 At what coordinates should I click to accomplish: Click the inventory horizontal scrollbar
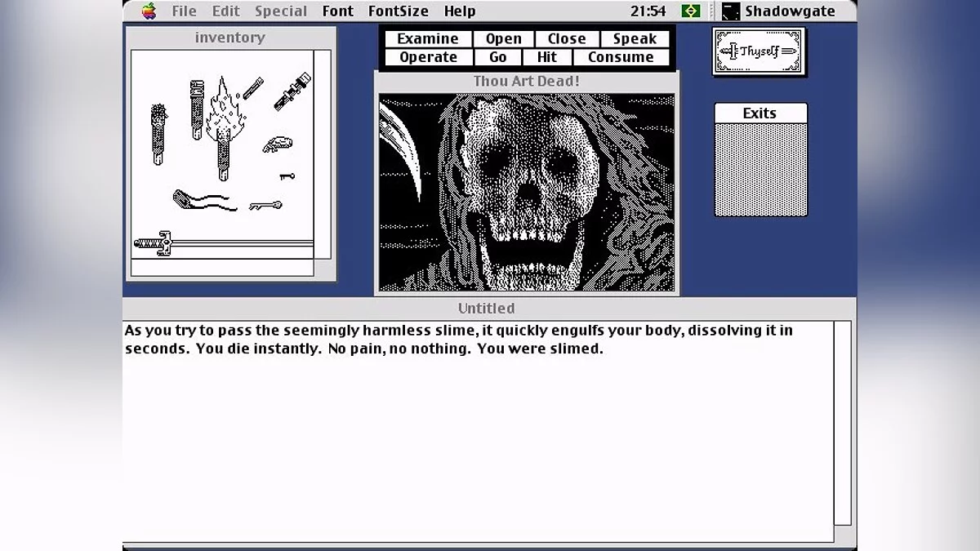point(222,268)
